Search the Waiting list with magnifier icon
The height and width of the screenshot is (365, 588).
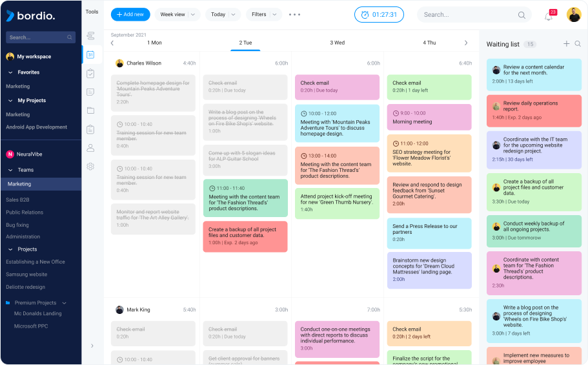[578, 44]
